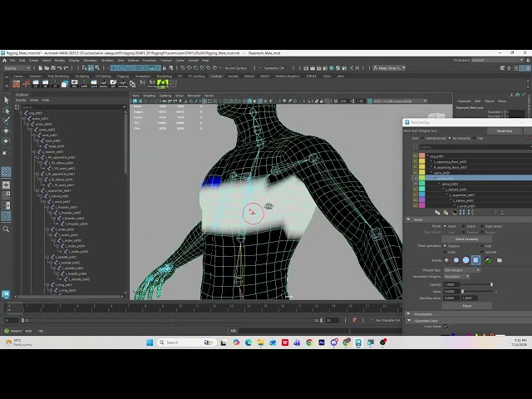Click the Reset Tool button

click(505, 131)
